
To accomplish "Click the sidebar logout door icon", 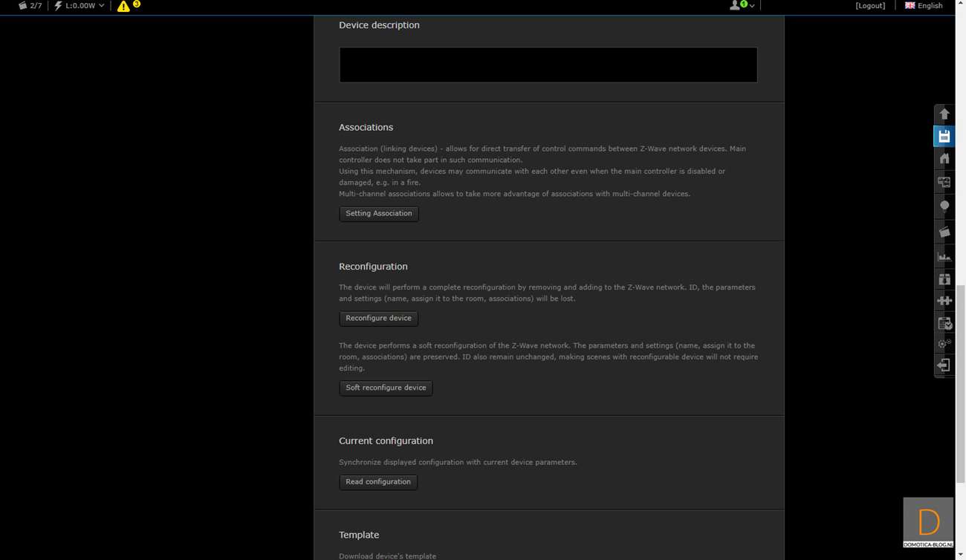I will [944, 365].
